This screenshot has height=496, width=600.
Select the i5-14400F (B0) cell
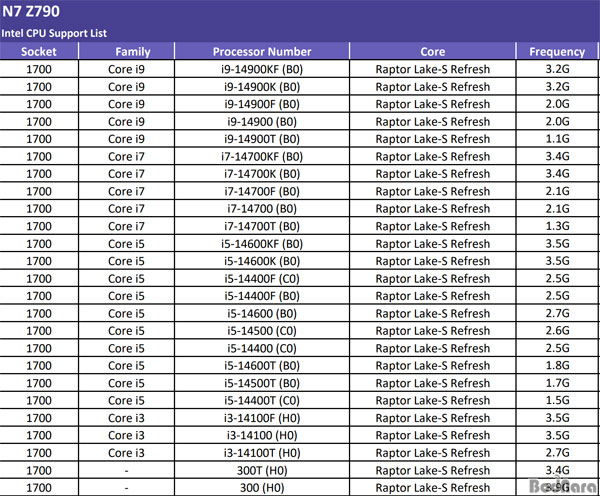262,296
